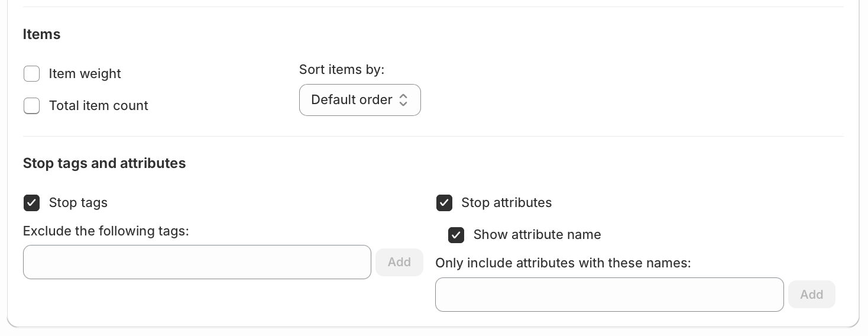Image resolution: width=868 pixels, height=336 pixels.
Task: Focus the Exclude the following tags field
Action: pyautogui.click(x=197, y=262)
